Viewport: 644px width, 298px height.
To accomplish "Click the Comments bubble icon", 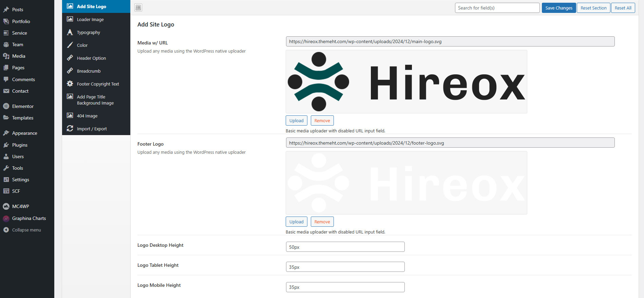I will (6, 79).
